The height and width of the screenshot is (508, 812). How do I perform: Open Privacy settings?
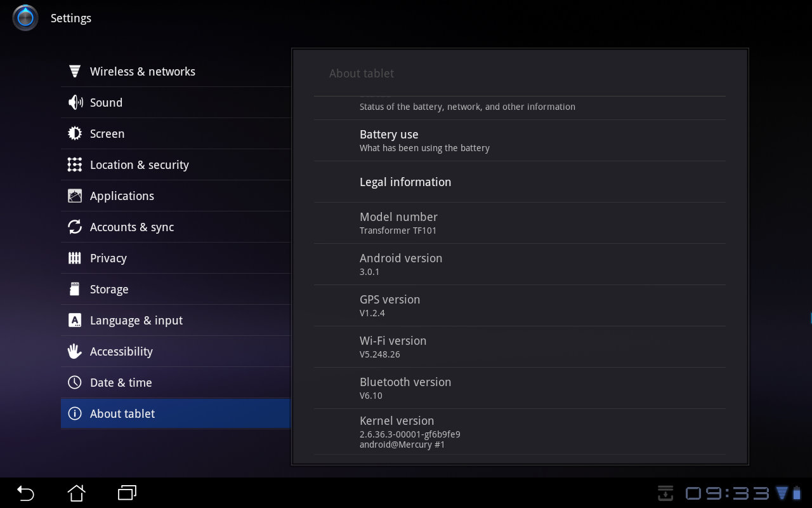tap(176, 258)
